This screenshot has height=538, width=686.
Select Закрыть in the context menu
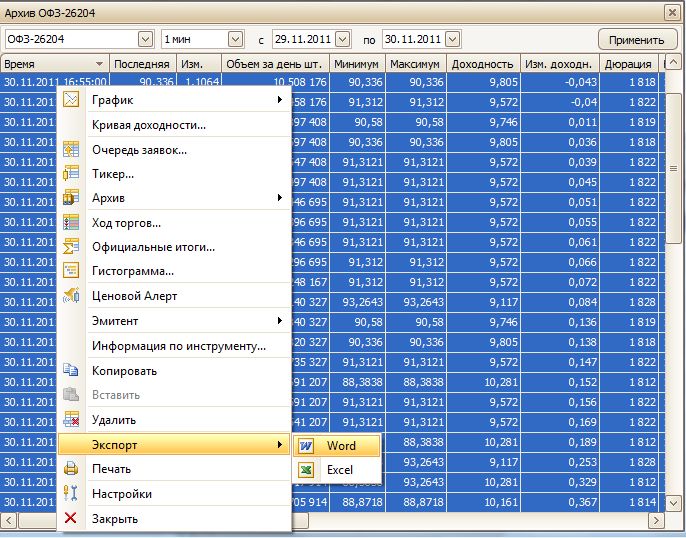[x=114, y=518]
